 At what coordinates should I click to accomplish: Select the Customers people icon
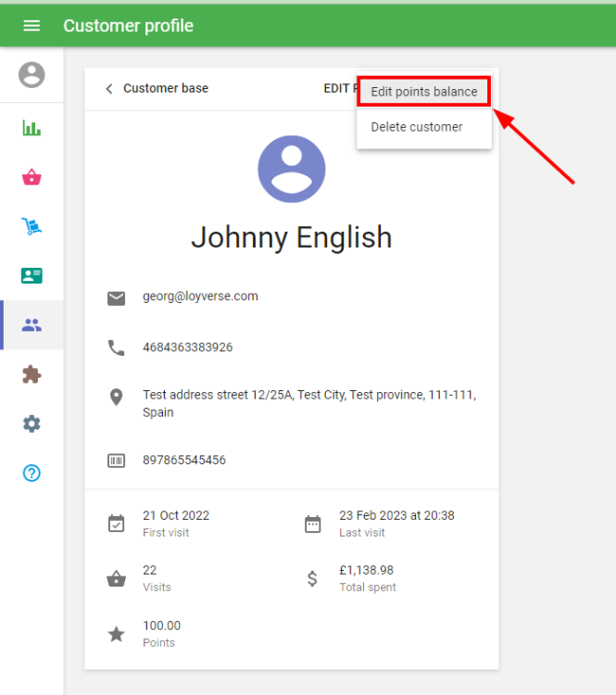[31, 325]
